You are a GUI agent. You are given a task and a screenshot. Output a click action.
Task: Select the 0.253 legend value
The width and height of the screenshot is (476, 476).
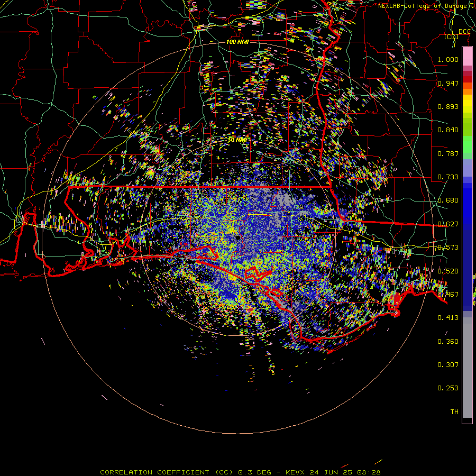(x=448, y=388)
